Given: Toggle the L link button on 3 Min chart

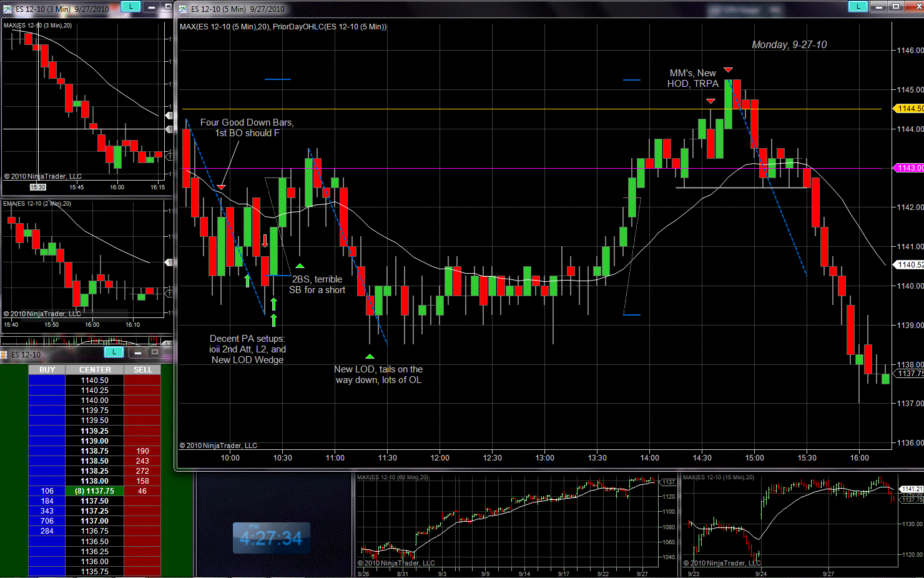Looking at the screenshot, I should point(130,7).
